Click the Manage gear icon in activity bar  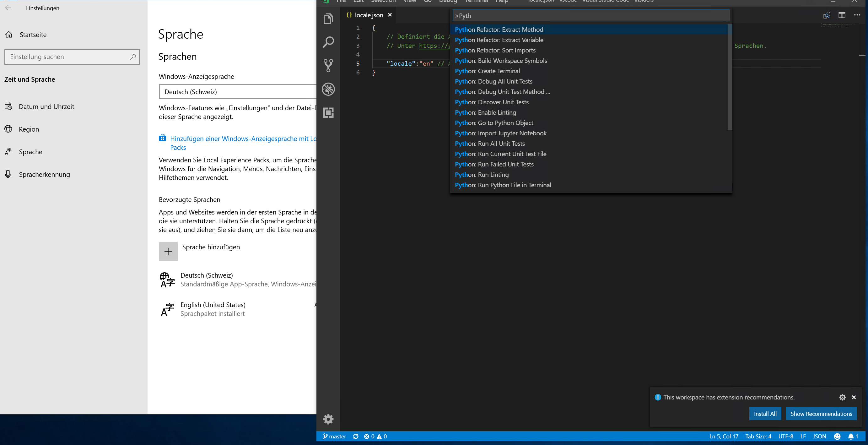click(328, 419)
